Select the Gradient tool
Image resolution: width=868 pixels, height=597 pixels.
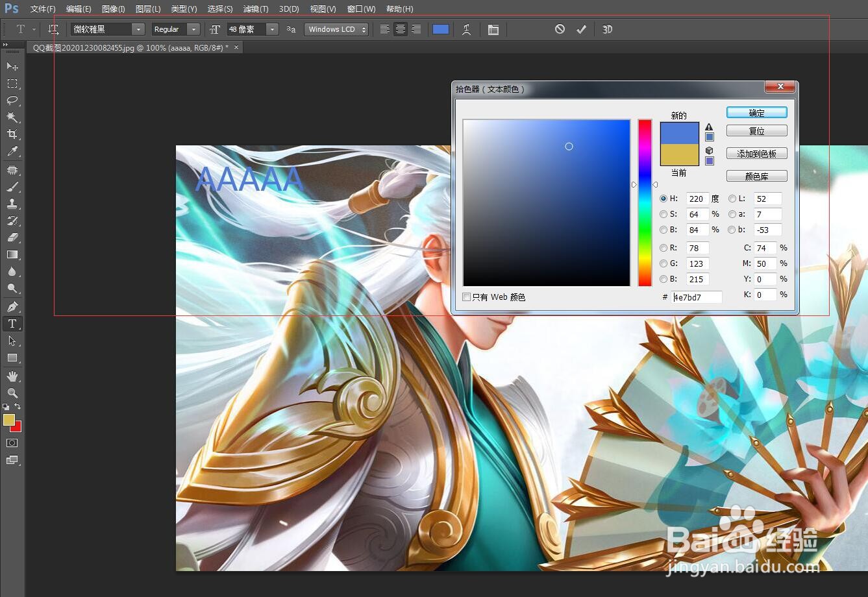tap(12, 254)
